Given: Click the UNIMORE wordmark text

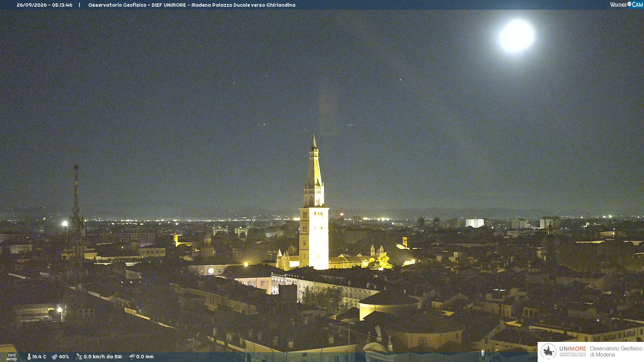Looking at the screenshot, I should (573, 349).
